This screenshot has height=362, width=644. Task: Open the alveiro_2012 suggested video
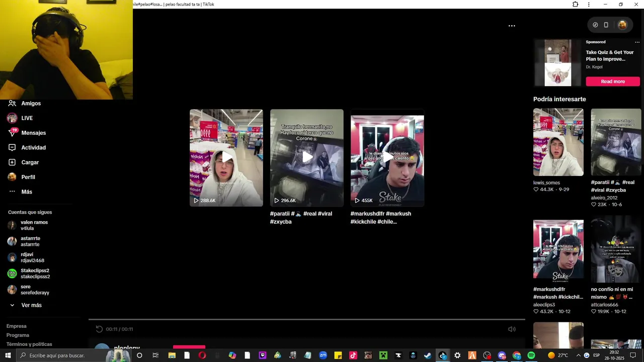[x=616, y=142]
